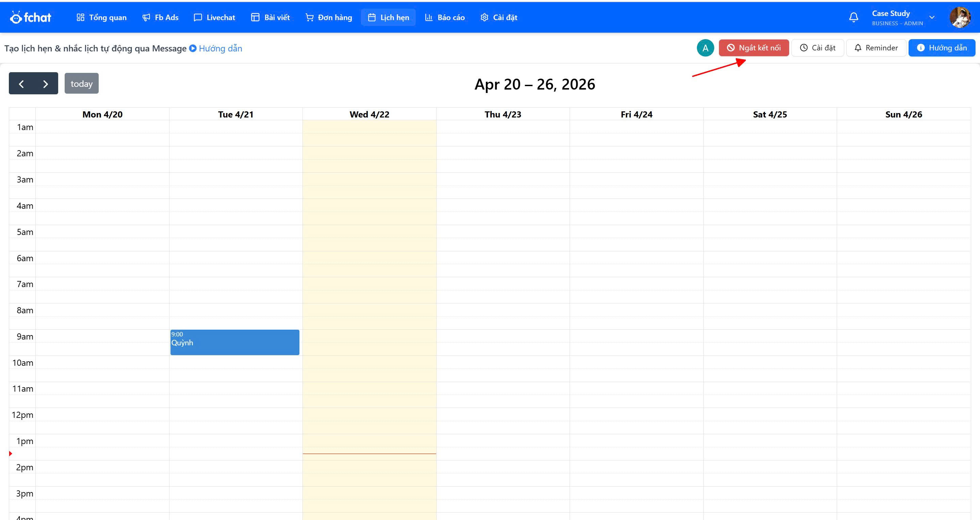Go to previous week with the left arrow
Viewport: 980px width, 520px height.
[21, 83]
